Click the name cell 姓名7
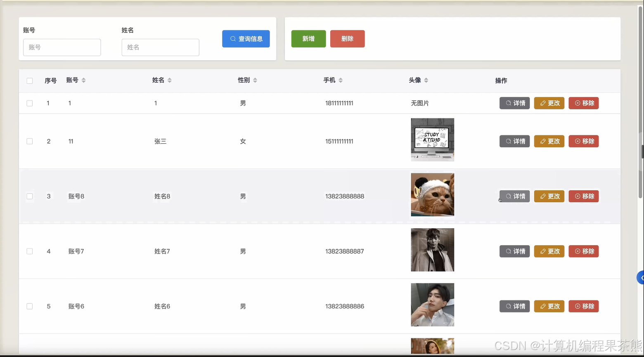The width and height of the screenshot is (644, 357). 162,251
